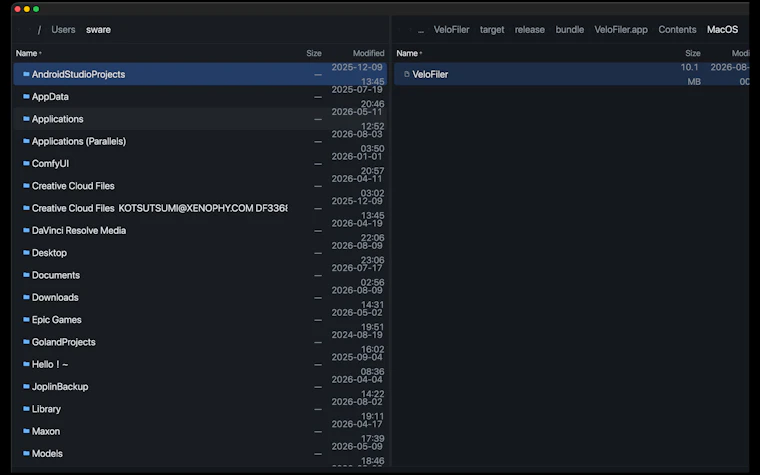Click the Epic Games folder icon
The width and height of the screenshot is (760, 475).
[26, 319]
